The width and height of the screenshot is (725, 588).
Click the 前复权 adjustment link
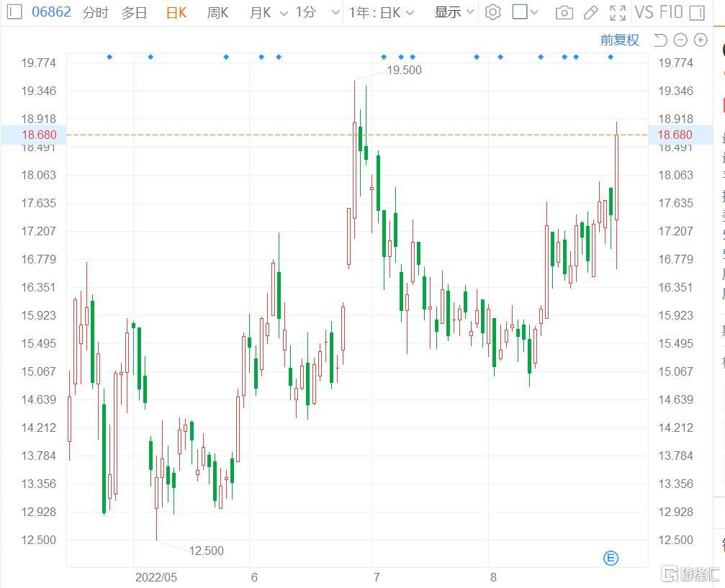click(x=619, y=40)
